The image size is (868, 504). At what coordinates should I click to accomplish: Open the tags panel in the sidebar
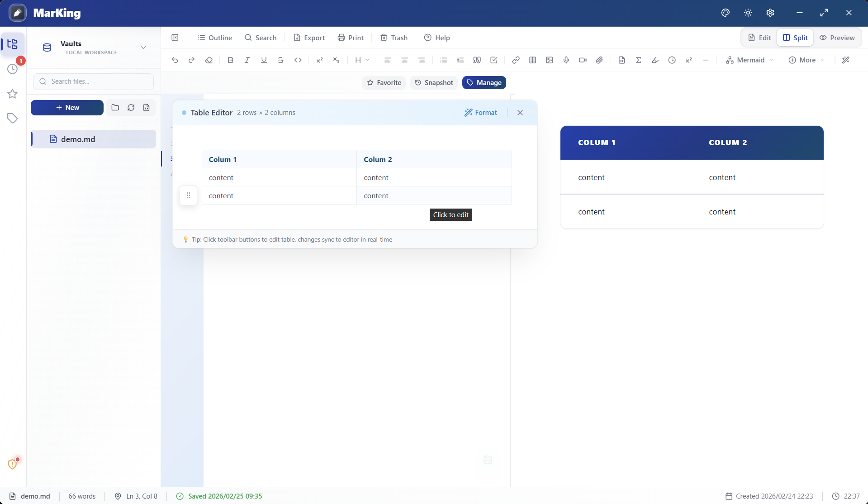coord(12,118)
